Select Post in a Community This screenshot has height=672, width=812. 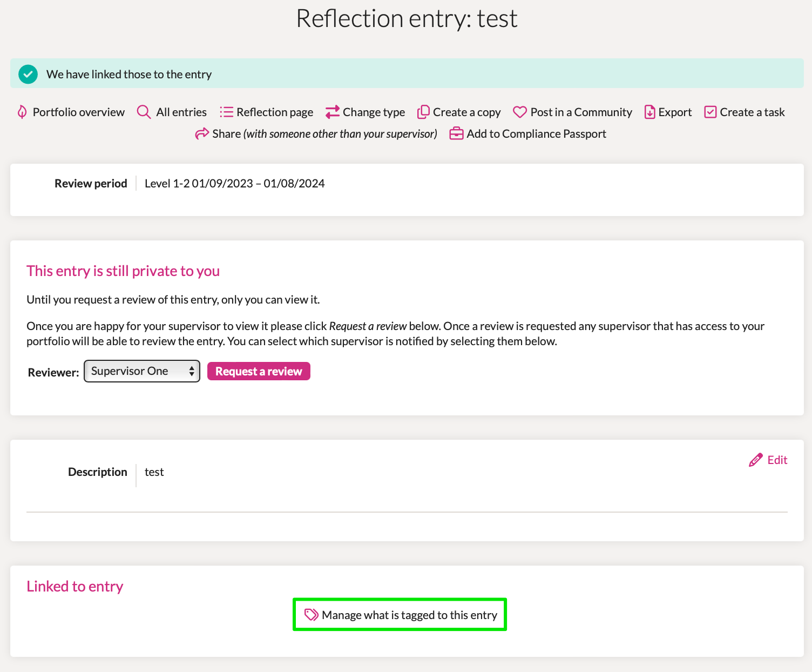tap(581, 112)
